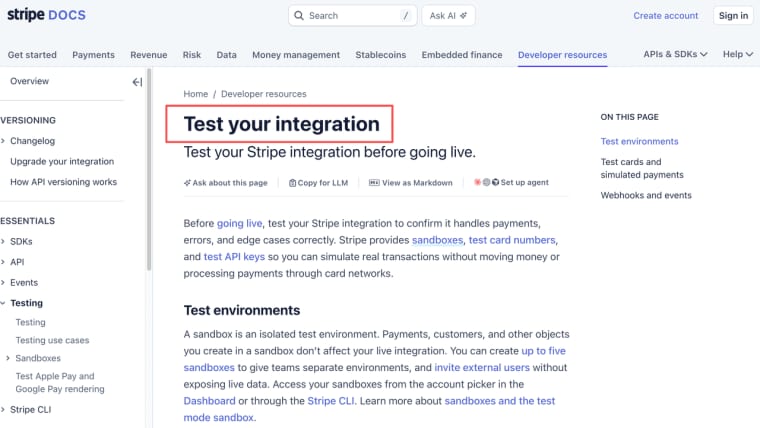Click the Set up agent icons
Viewport: 760px width, 428px height.
(x=486, y=182)
